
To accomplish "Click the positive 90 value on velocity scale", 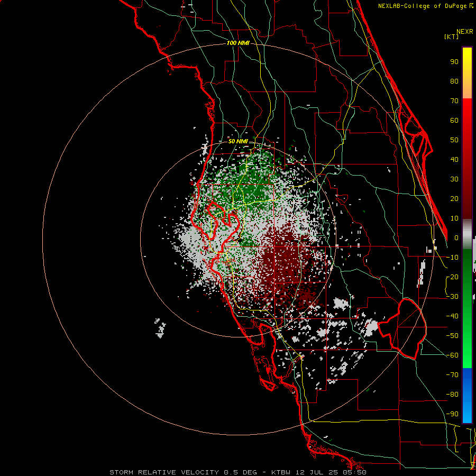I will coord(454,62).
